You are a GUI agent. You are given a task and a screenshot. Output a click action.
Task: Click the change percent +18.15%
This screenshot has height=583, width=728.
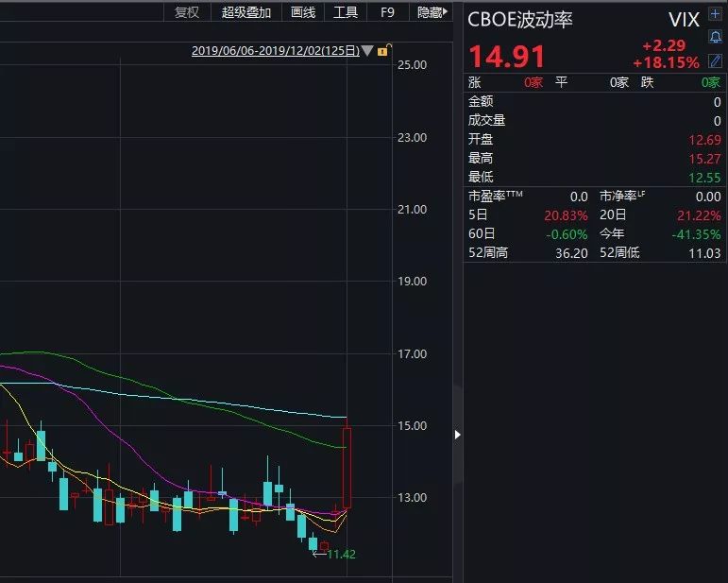tap(667, 62)
